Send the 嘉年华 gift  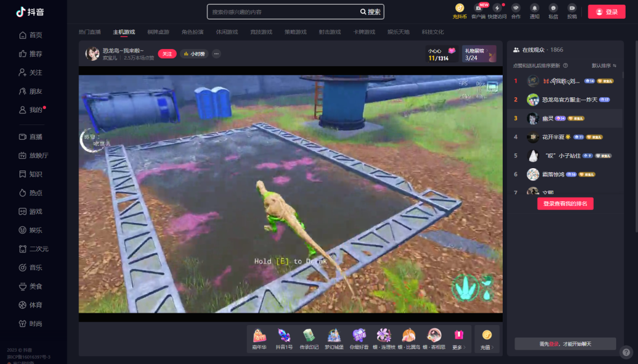[x=259, y=339]
